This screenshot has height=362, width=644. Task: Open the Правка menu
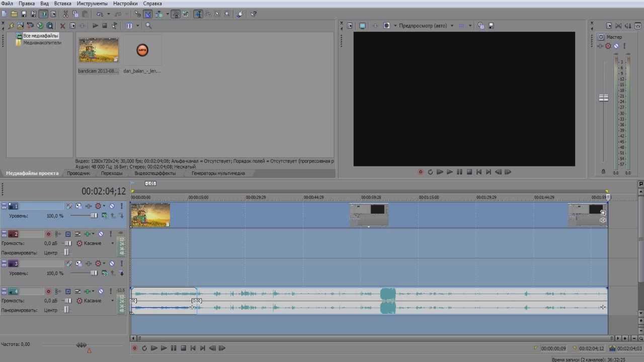pos(27,4)
